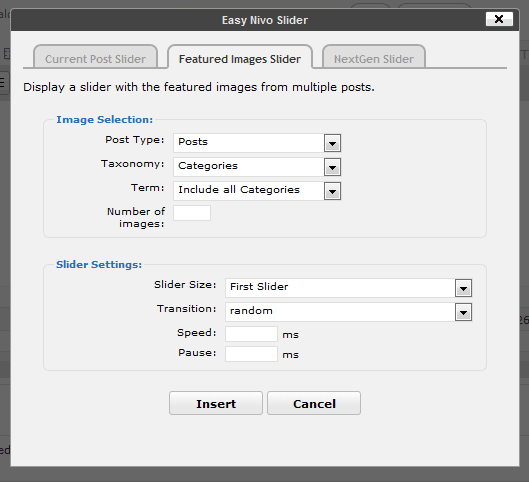Switch to the Current Post Slider tab
The height and width of the screenshot is (482, 529).
95,57
